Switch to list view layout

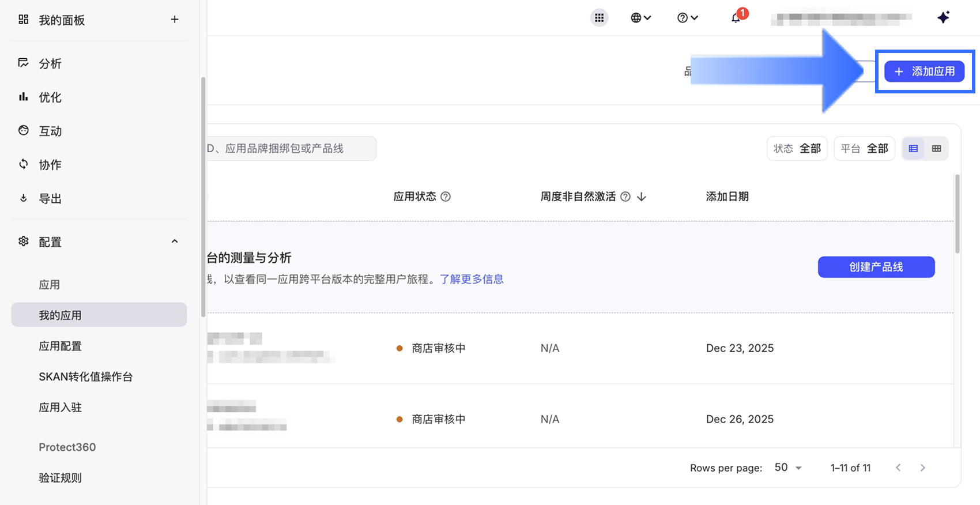pyautogui.click(x=913, y=149)
